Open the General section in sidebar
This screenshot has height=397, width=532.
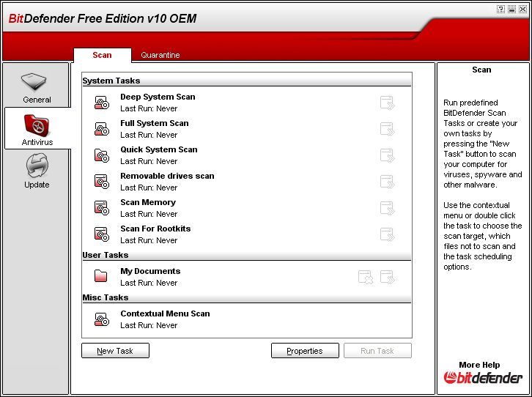37,87
